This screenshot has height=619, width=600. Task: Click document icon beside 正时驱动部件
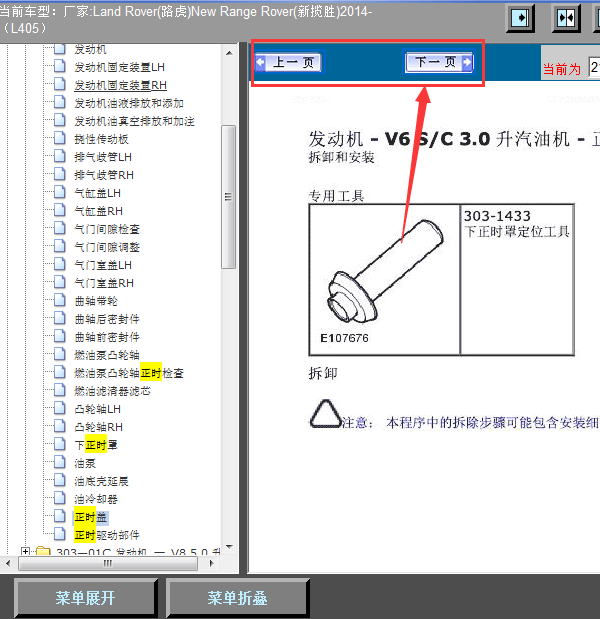60,534
